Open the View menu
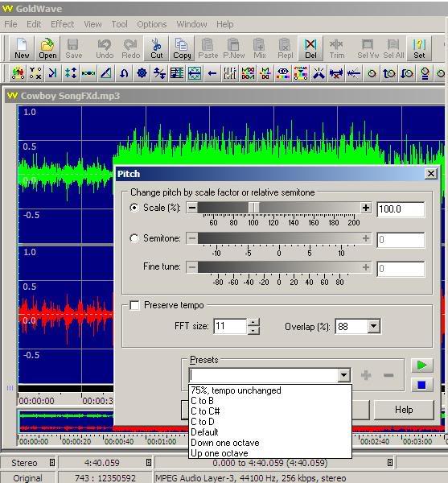Image resolution: width=448 pixels, height=483 pixels. [x=92, y=24]
